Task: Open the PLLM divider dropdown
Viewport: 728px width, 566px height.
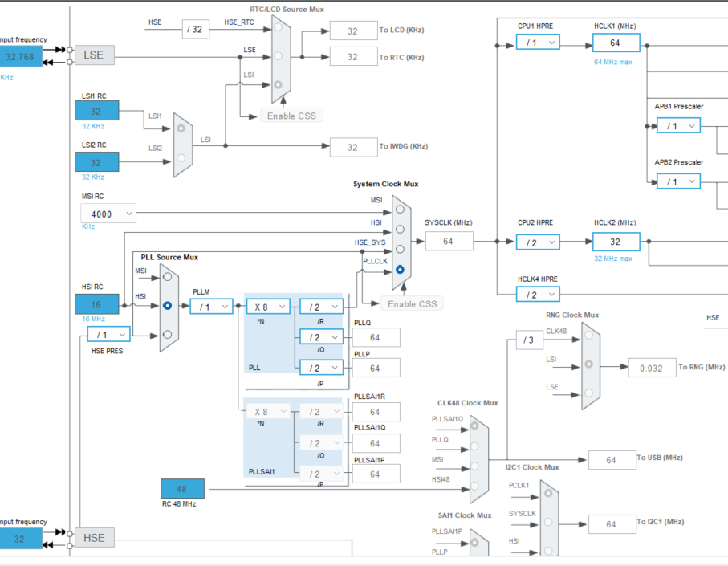Action: point(211,307)
